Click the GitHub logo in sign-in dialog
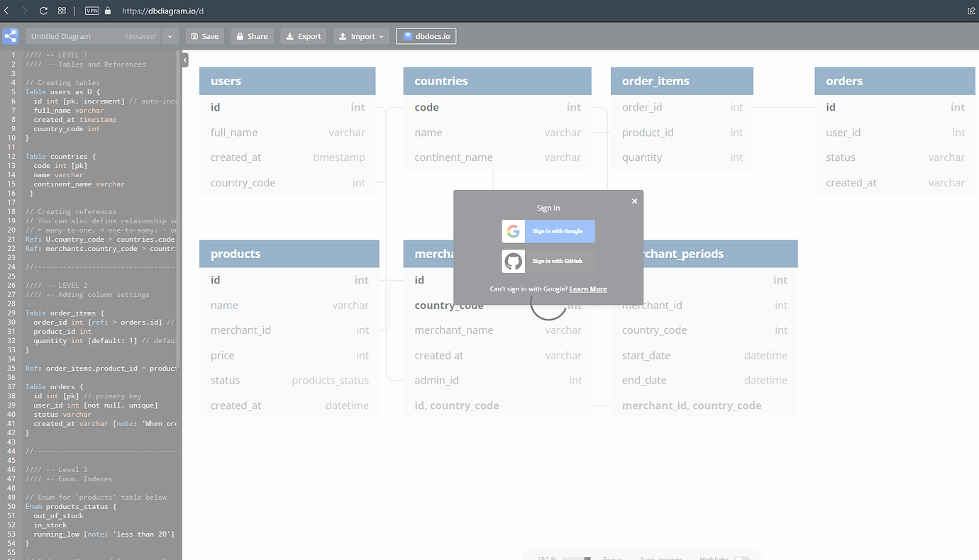Screen dimensions: 979x560 pyautogui.click(x=513, y=262)
